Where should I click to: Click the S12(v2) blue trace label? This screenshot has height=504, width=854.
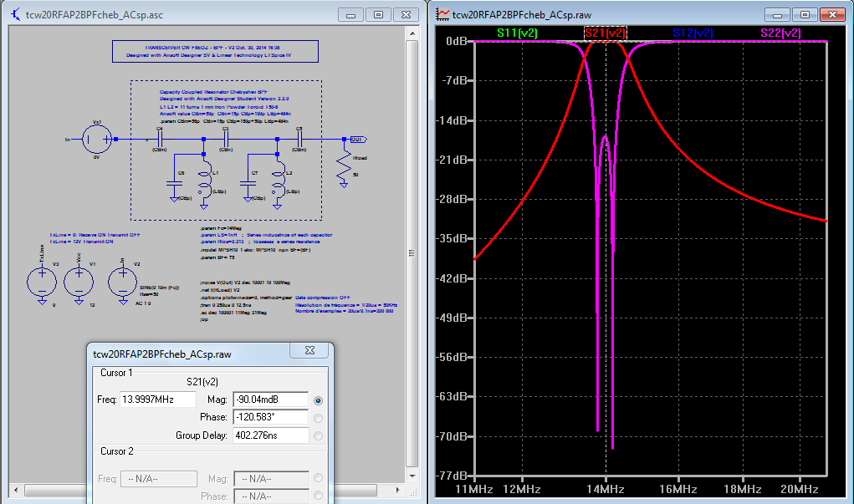[693, 33]
